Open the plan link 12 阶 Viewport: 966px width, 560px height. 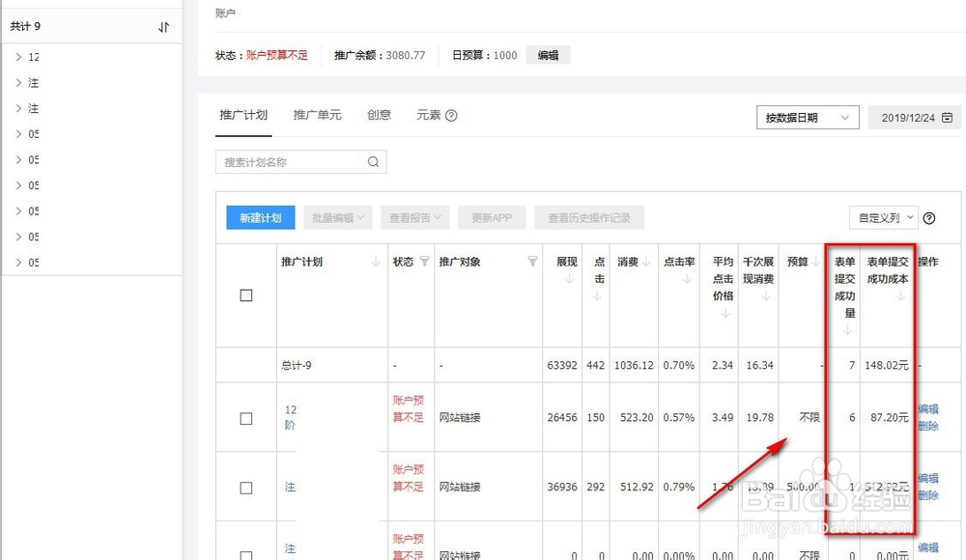290,418
